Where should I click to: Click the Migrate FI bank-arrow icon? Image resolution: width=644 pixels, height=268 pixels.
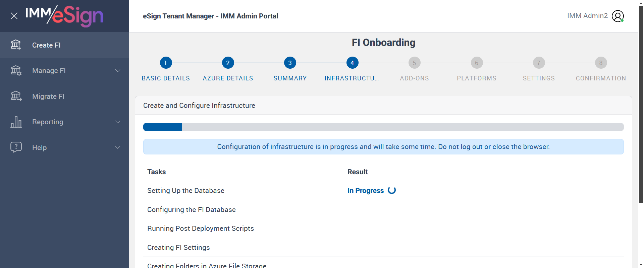pyautogui.click(x=16, y=96)
